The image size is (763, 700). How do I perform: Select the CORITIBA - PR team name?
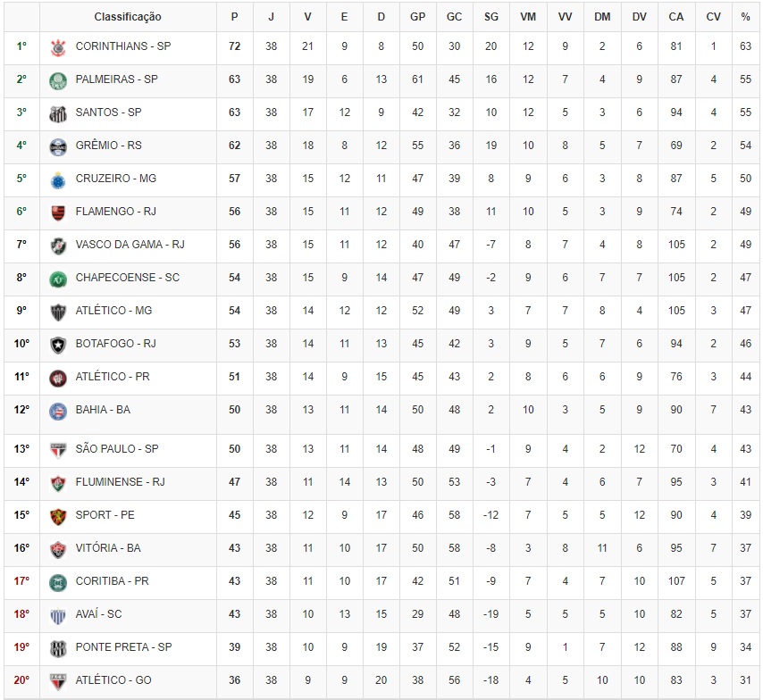coord(112,581)
